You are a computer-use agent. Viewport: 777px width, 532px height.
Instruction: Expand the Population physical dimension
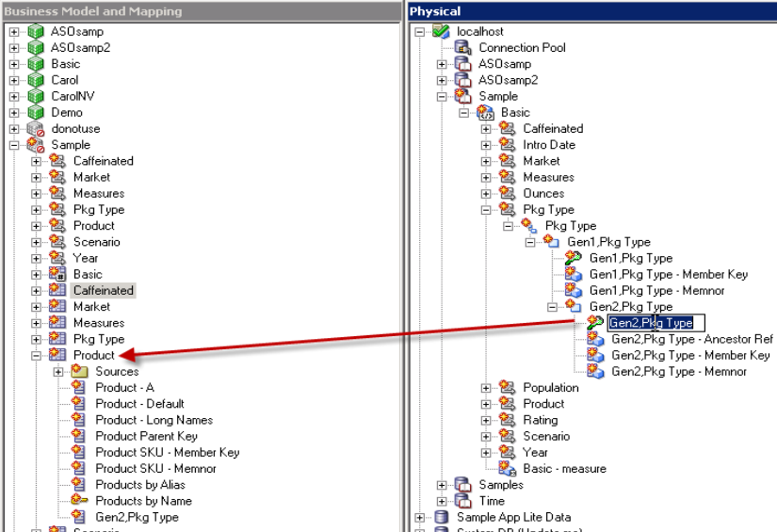(486, 388)
